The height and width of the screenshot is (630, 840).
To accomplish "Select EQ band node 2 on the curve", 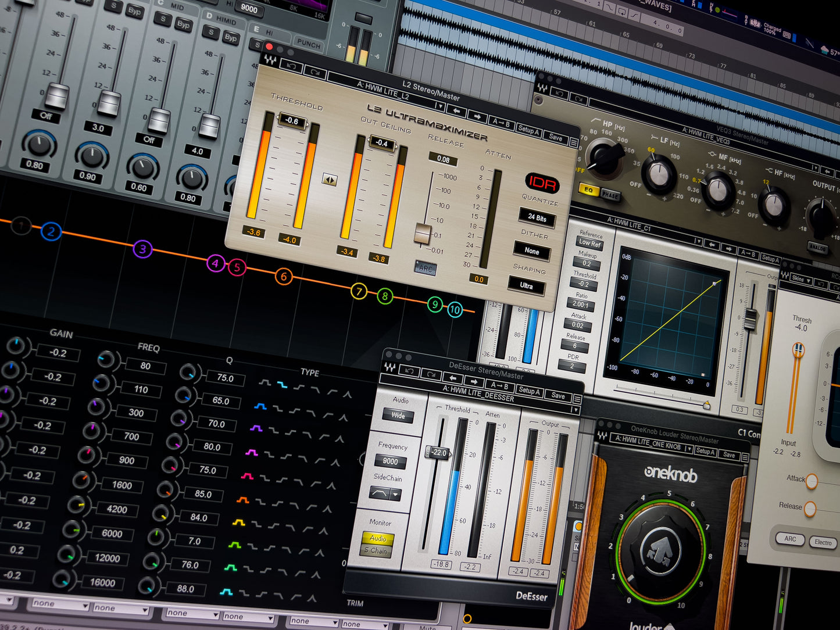I will 51,232.
